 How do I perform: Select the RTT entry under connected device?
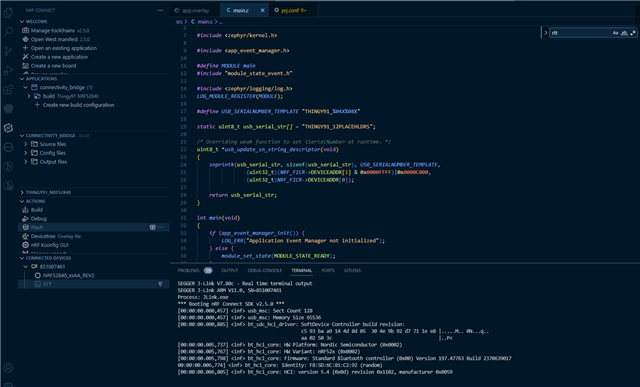pyautogui.click(x=93, y=284)
